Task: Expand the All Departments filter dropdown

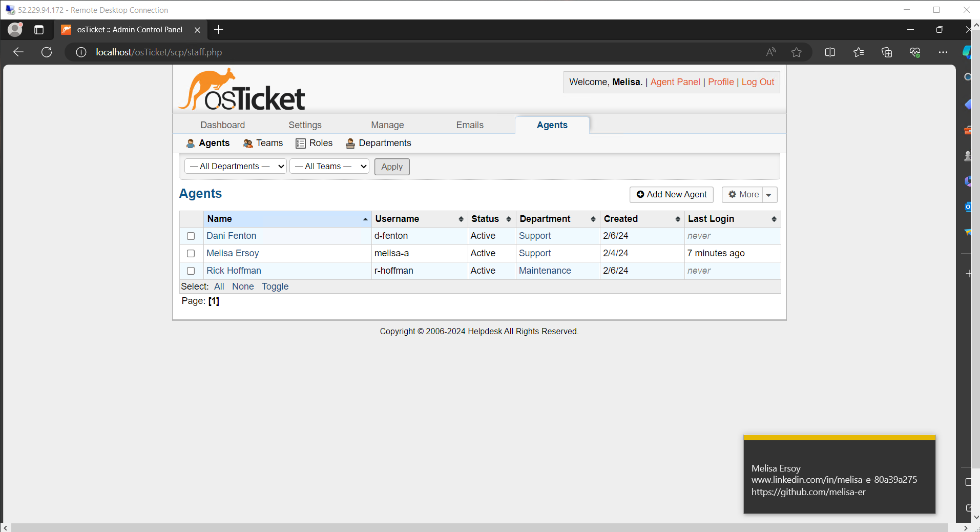Action: click(236, 166)
